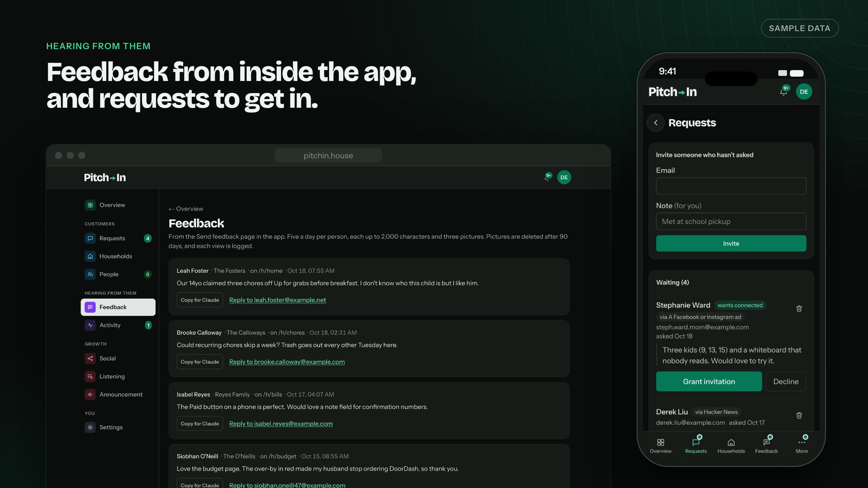This screenshot has width=868, height=488.
Task: Click the 'via Hacker News' tag
Action: (x=716, y=412)
